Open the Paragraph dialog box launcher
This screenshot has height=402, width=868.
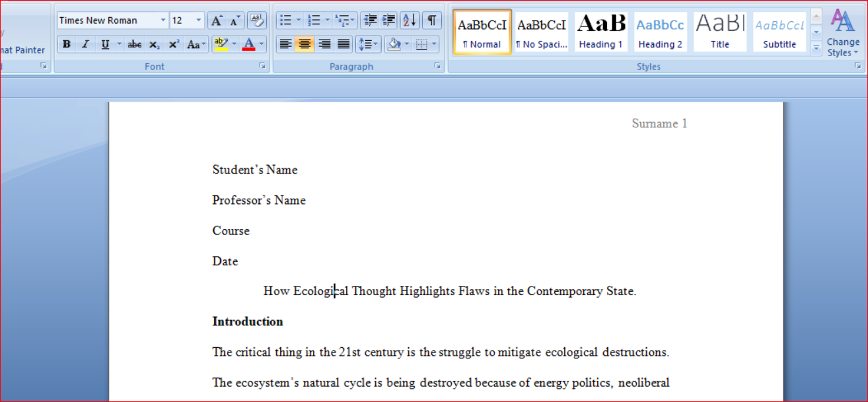[437, 66]
